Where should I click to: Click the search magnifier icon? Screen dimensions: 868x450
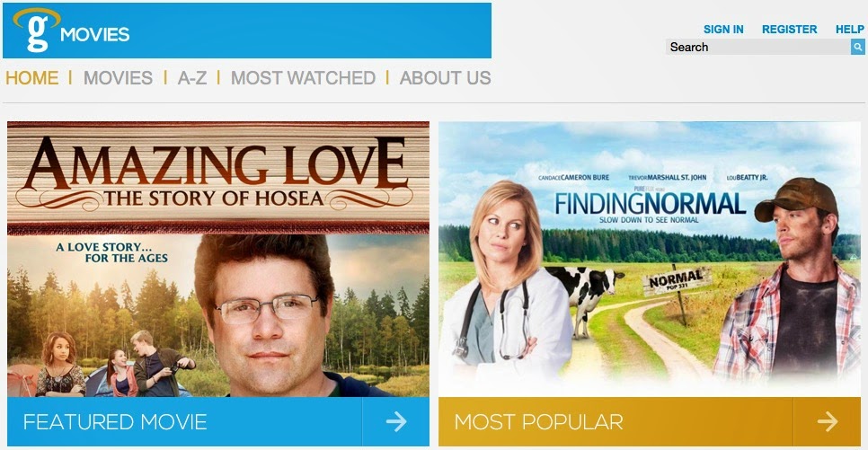click(x=857, y=47)
